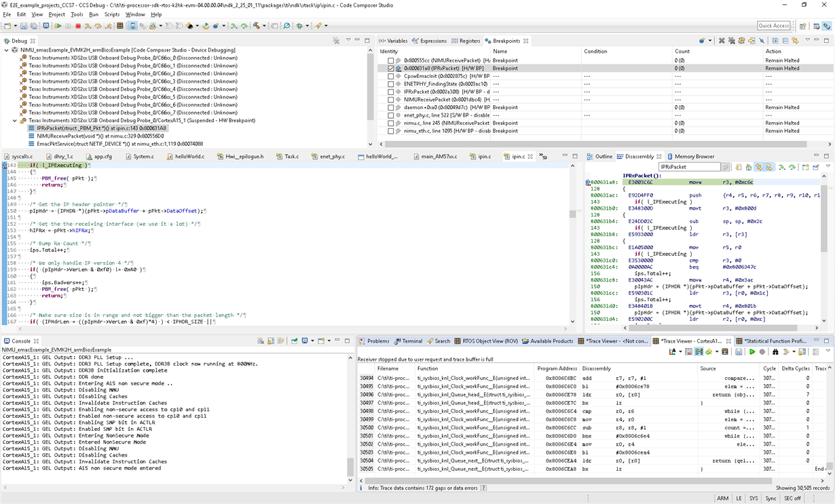This screenshot has height=504, width=835.
Task: Collapse the NIMU_emacExample project tree node
Action: click(7, 50)
